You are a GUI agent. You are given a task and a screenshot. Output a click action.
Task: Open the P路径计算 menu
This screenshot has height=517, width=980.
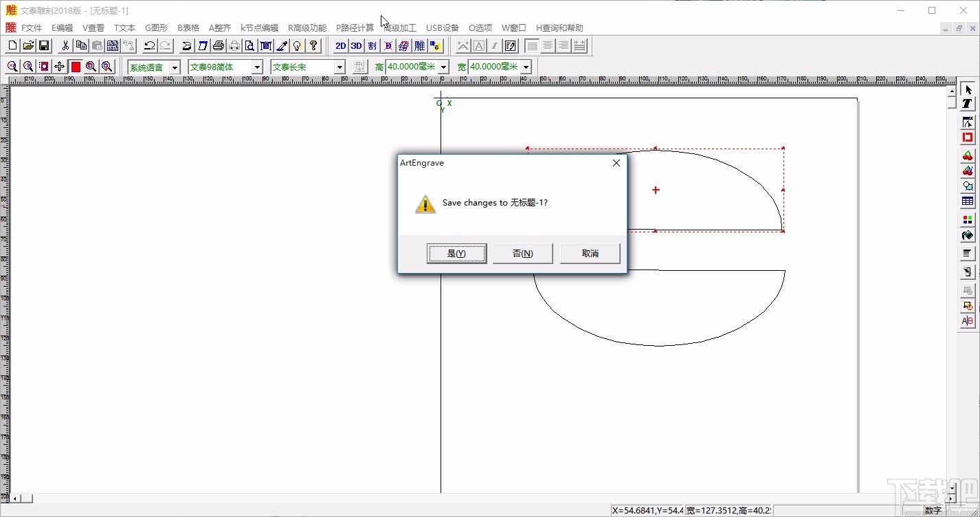(355, 28)
